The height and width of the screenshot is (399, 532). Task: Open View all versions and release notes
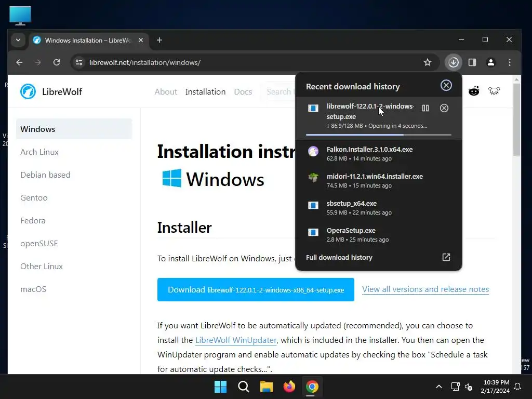pyautogui.click(x=425, y=289)
